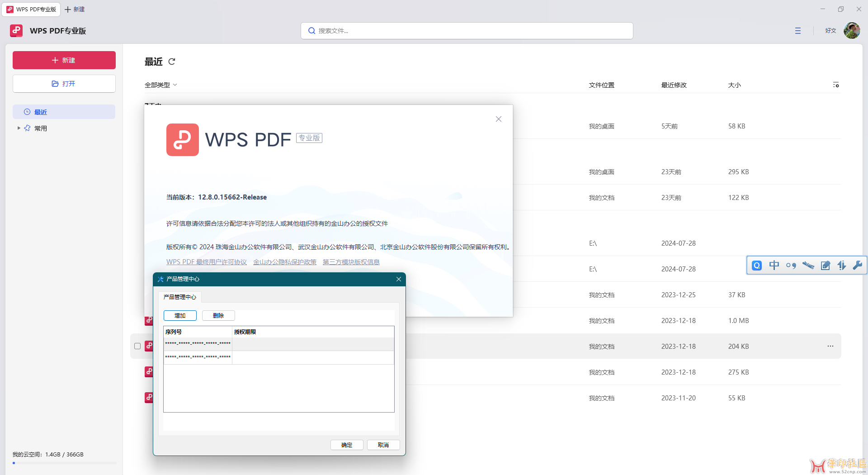Screen dimensions: 868x475
Task: Open the list display settings icon
Action: [x=836, y=85]
